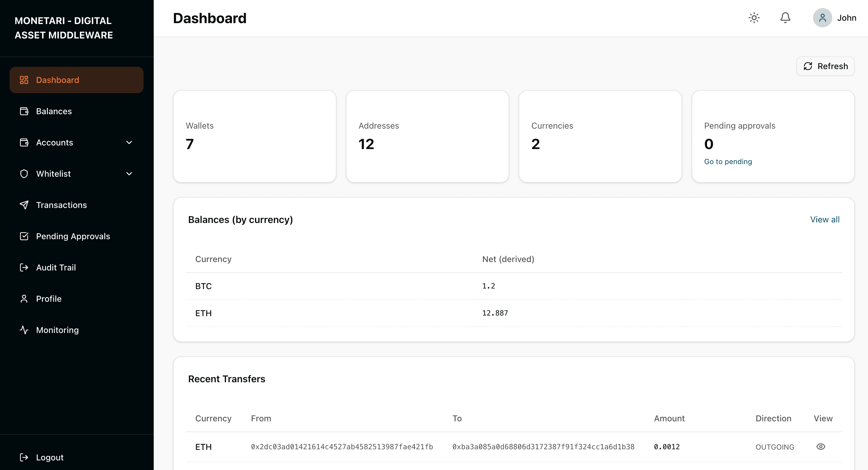868x470 pixels.
Task: Show transfer details with the eye icon
Action: coord(821,446)
